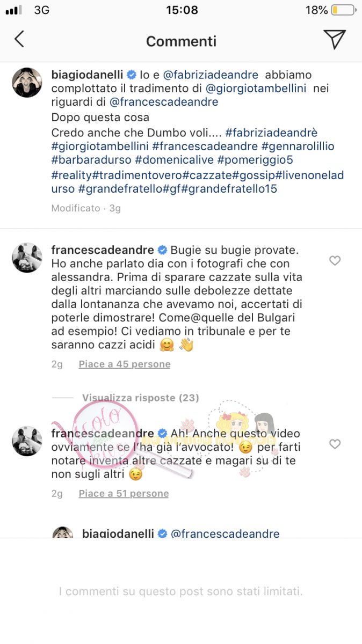
Task: Tap the battery icon in status bar
Action: pyautogui.click(x=343, y=10)
